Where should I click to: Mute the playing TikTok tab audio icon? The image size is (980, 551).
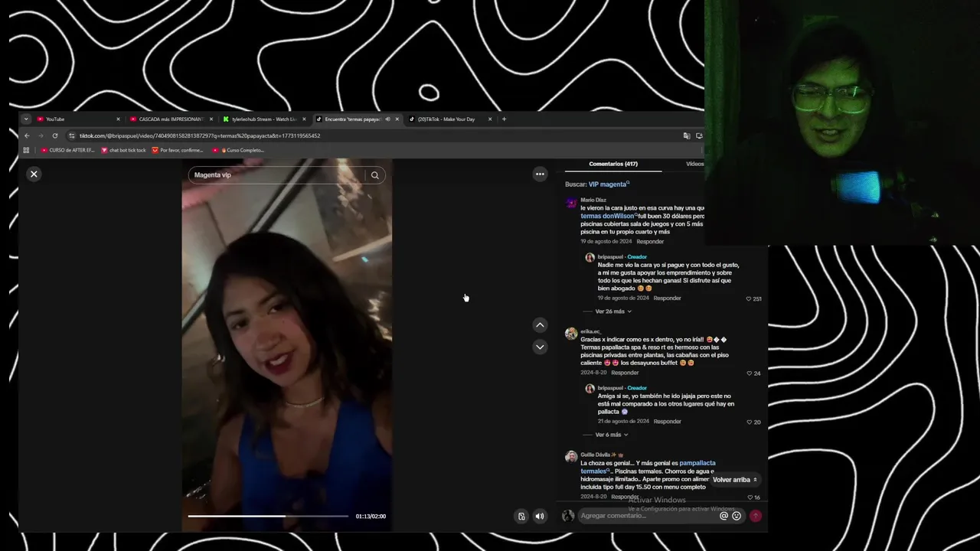point(387,119)
